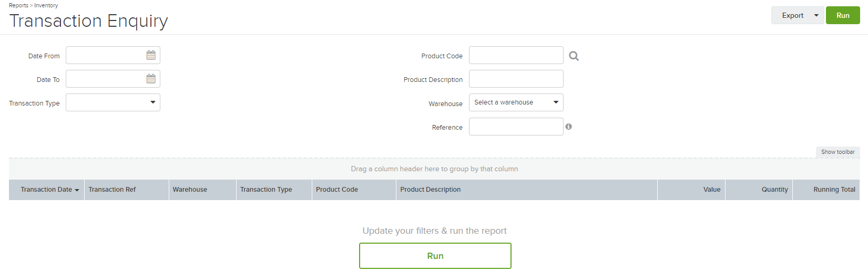Click the large outlined Run button
Viewport: 868px width, 271px height.
[435, 256]
